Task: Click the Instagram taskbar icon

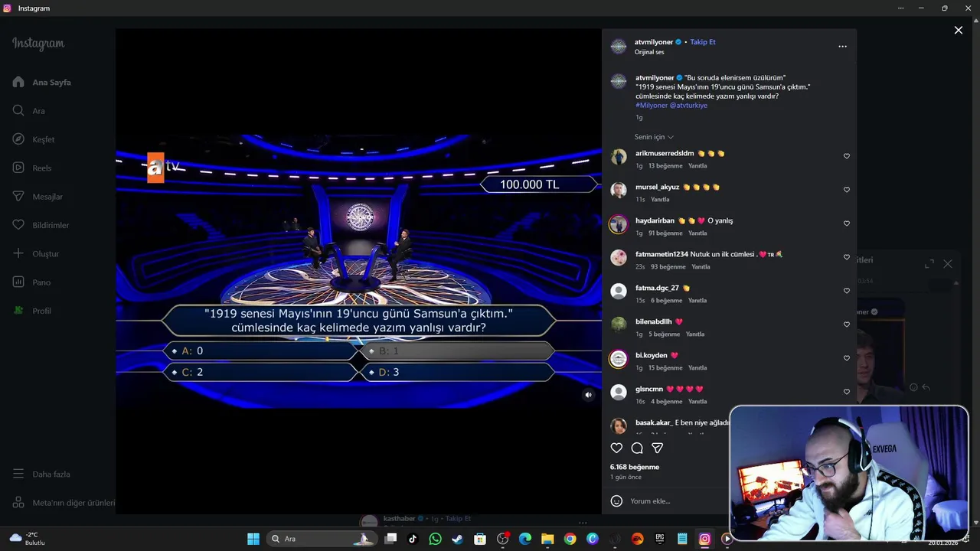Action: tap(704, 539)
